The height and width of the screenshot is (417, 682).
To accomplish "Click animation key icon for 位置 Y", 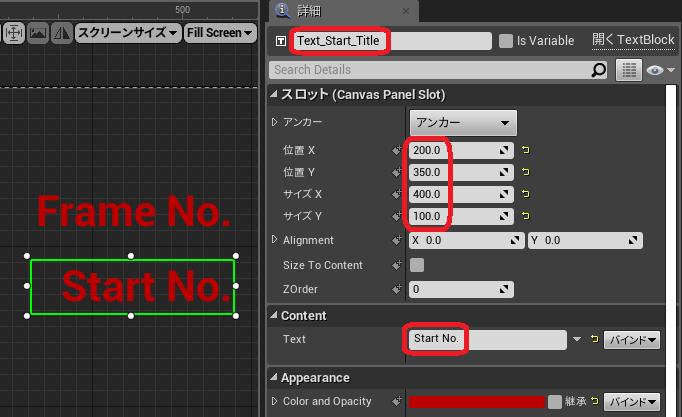I will [397, 172].
